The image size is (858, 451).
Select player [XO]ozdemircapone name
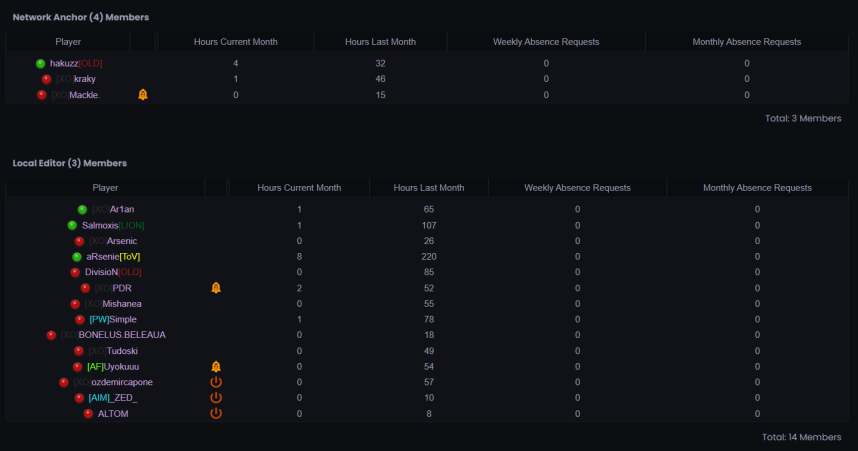tap(113, 382)
